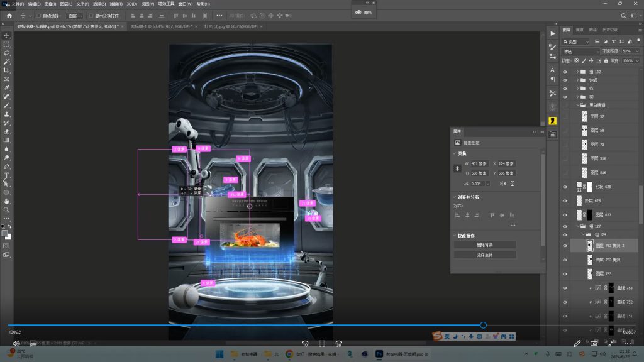Enable the 显示变换控件 checkbox
Screen dimensions: 644x362
91,16
